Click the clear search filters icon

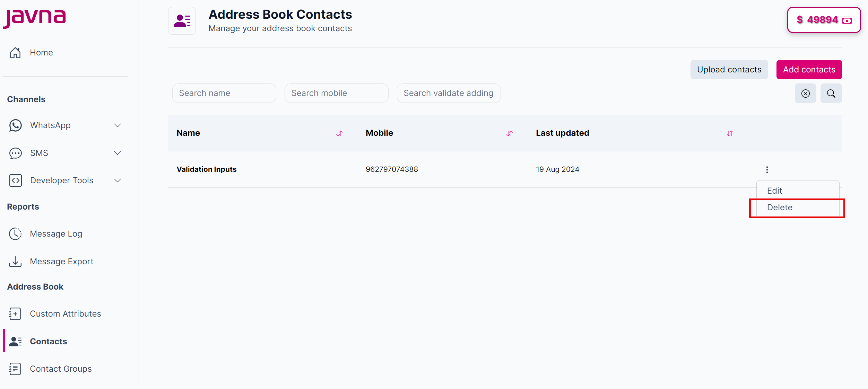(x=805, y=94)
